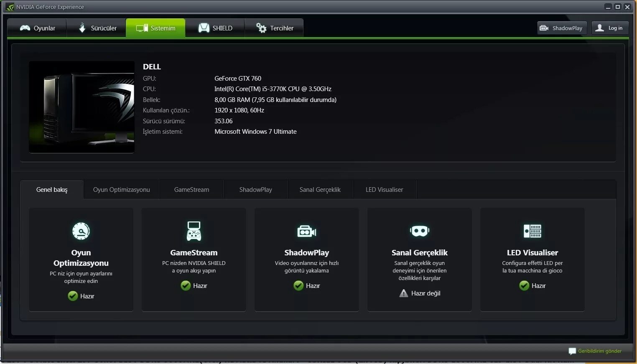Click the Sanal Gerçeklik VR headset icon

(x=420, y=231)
